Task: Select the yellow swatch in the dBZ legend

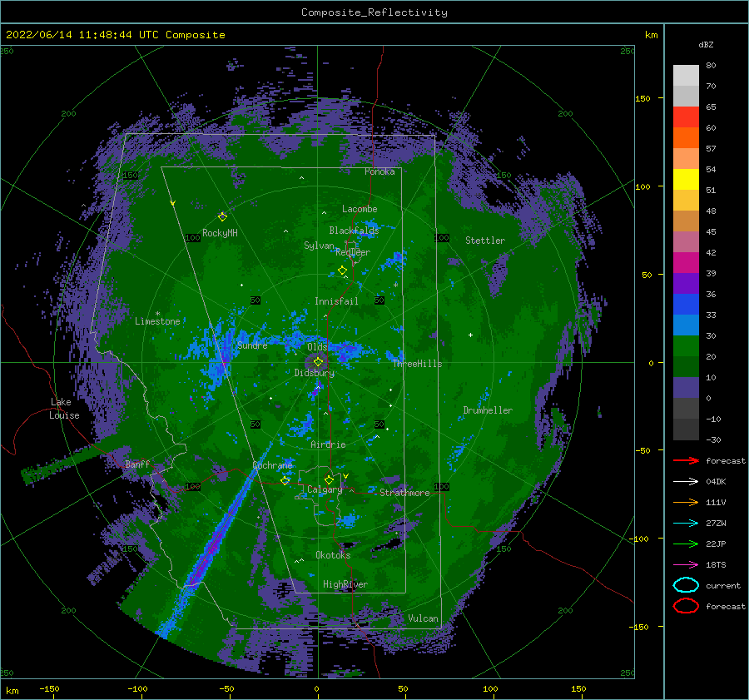Action: [686, 179]
